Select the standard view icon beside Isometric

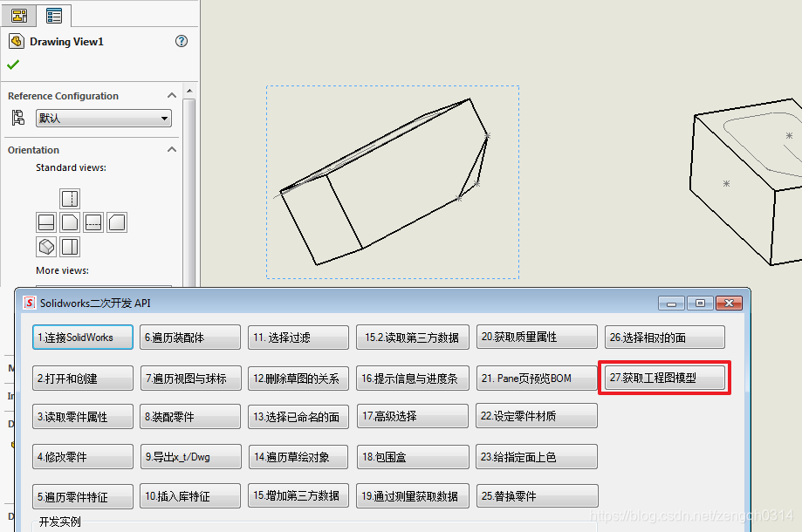tap(70, 247)
